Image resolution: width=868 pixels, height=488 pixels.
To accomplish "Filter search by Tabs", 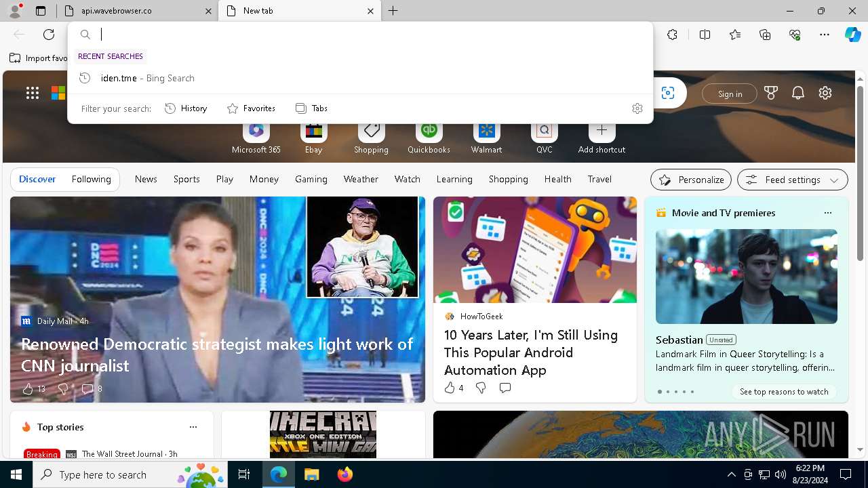I will click(311, 108).
